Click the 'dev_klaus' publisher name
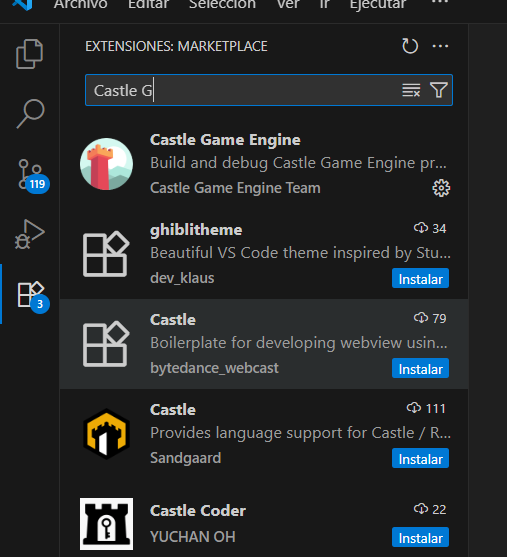Screen dimensions: 507x557 point(182,278)
